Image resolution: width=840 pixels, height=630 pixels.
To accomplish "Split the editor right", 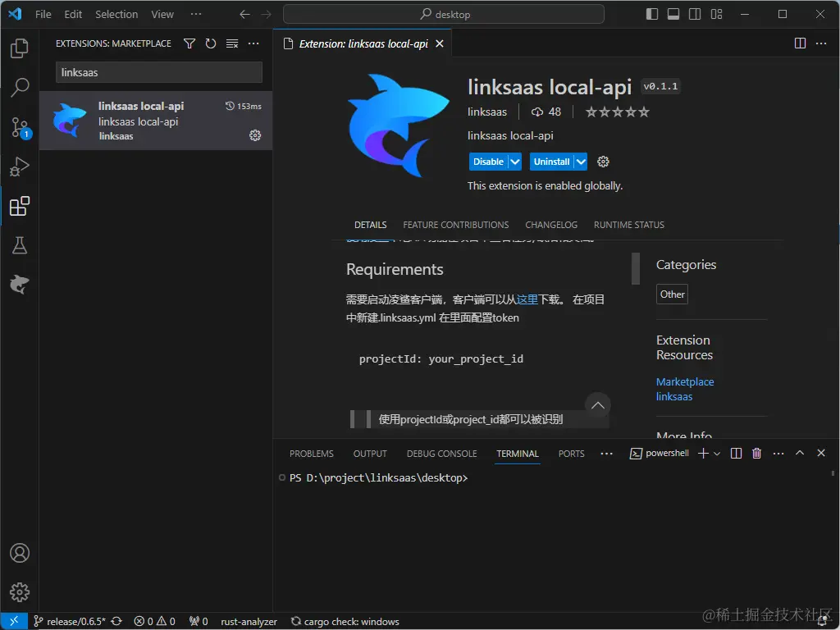I will (800, 43).
